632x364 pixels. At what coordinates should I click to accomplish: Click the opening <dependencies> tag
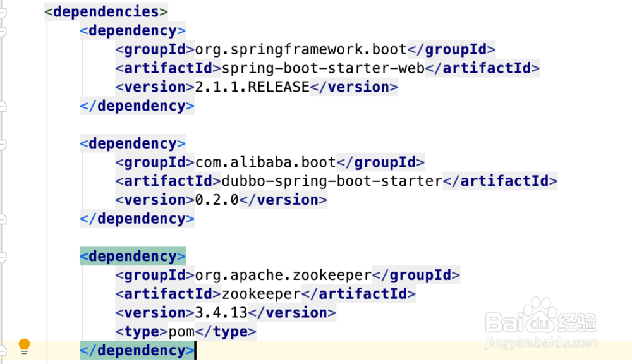tap(106, 11)
